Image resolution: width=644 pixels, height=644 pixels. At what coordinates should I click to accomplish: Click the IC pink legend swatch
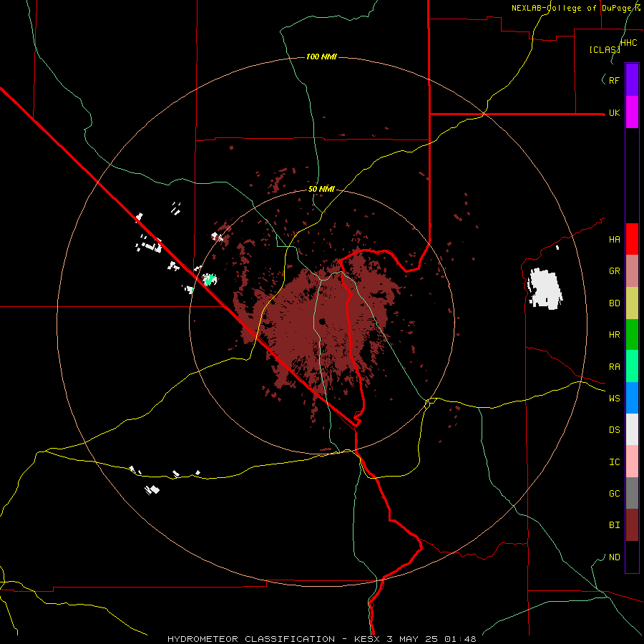click(632, 462)
